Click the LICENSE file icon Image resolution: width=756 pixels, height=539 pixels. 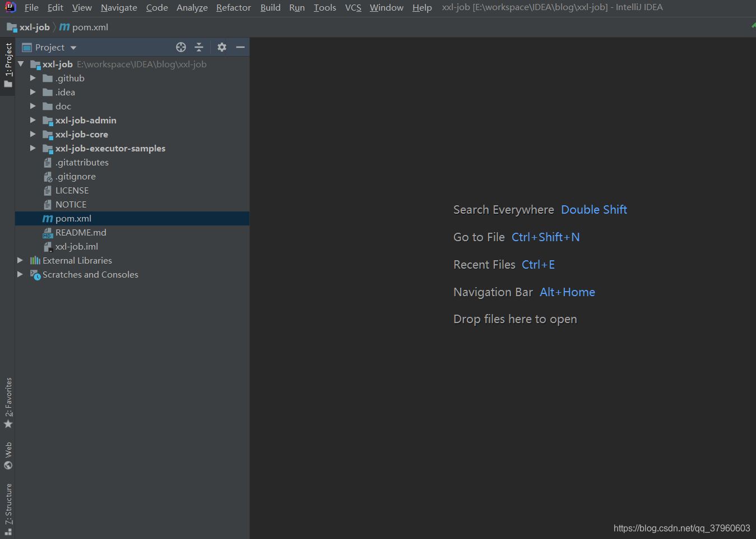[48, 190]
